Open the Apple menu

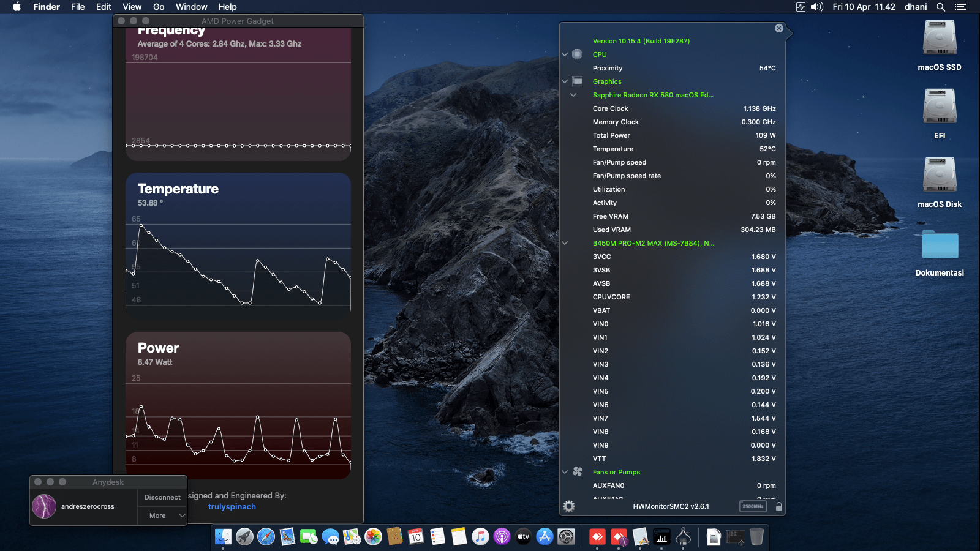pyautogui.click(x=17, y=7)
